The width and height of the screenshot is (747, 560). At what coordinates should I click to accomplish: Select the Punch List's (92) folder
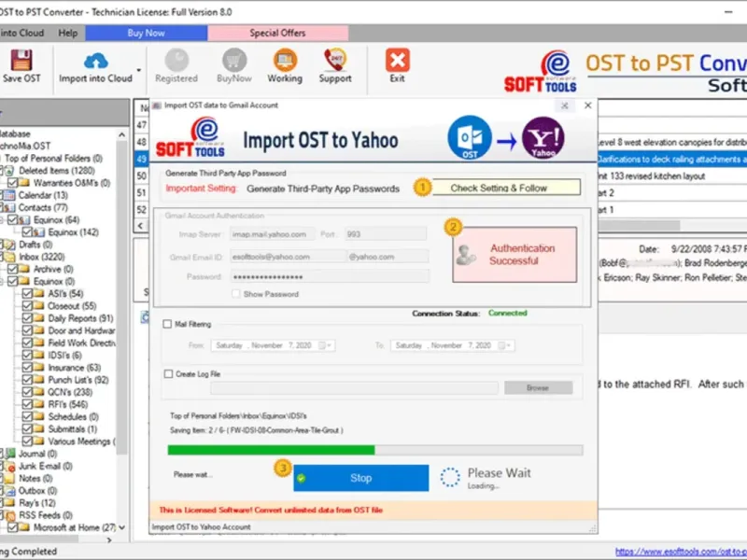click(x=78, y=380)
